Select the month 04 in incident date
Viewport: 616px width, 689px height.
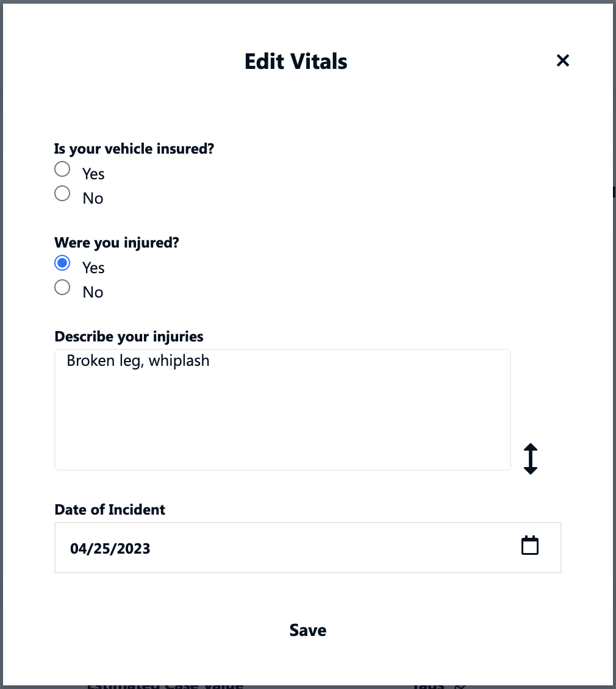[x=78, y=548]
